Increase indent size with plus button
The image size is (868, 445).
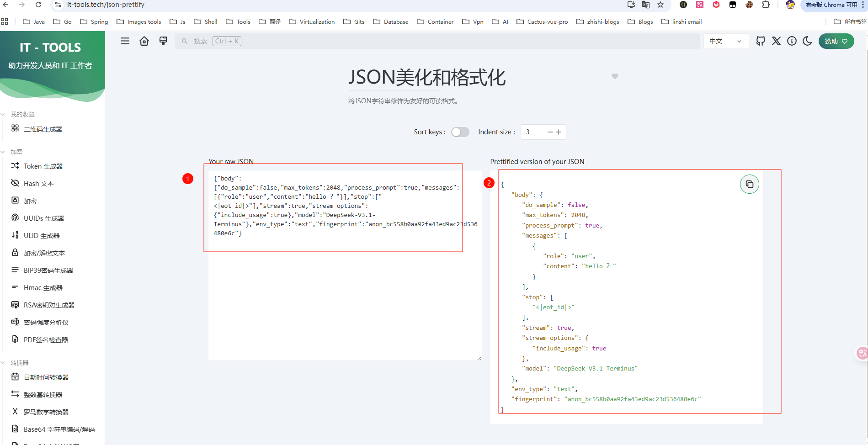click(559, 132)
